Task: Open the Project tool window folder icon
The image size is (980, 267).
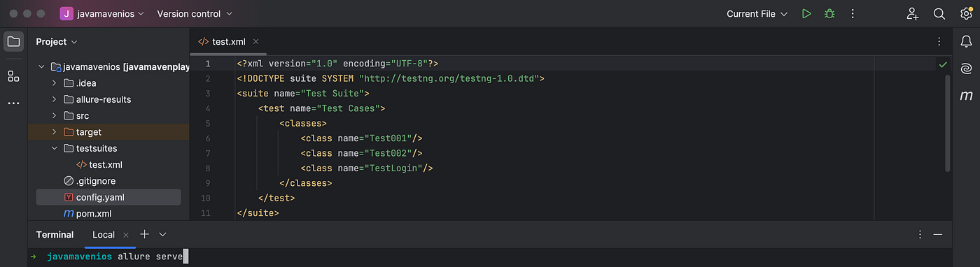Action: point(13,42)
